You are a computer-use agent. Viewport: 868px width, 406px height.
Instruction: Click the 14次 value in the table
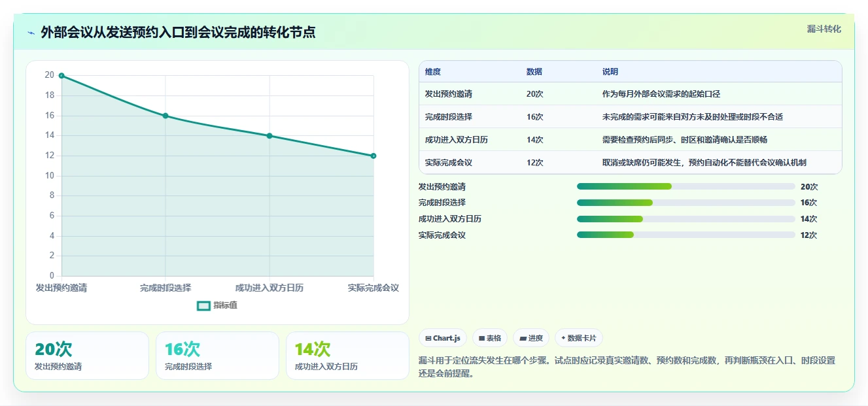(x=535, y=140)
